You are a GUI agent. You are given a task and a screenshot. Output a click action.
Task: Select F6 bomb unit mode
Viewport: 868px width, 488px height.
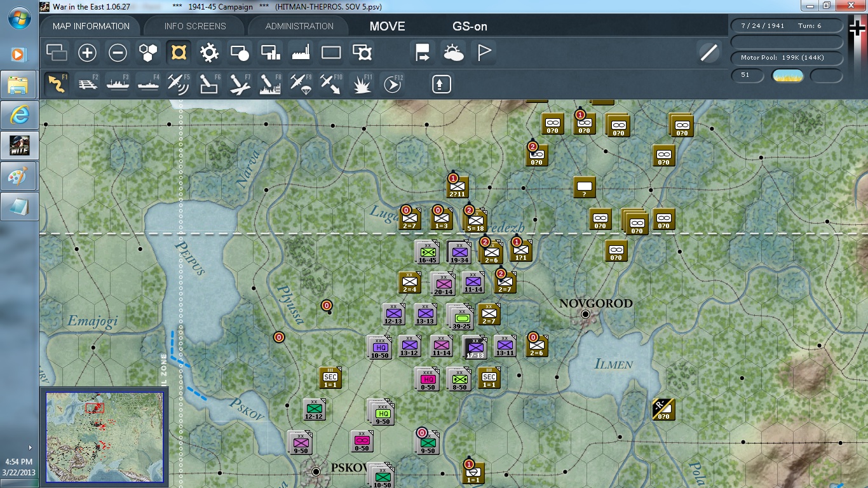pyautogui.click(x=209, y=84)
